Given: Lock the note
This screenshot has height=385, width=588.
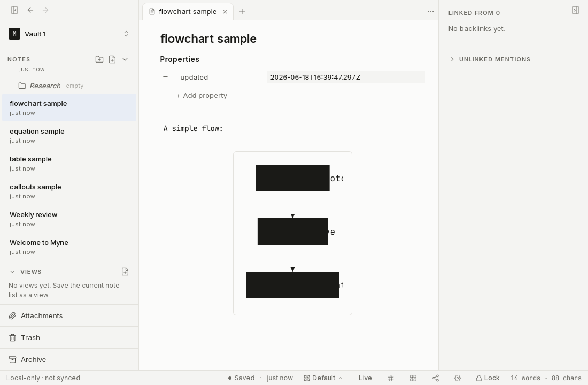Looking at the screenshot, I should (488, 378).
